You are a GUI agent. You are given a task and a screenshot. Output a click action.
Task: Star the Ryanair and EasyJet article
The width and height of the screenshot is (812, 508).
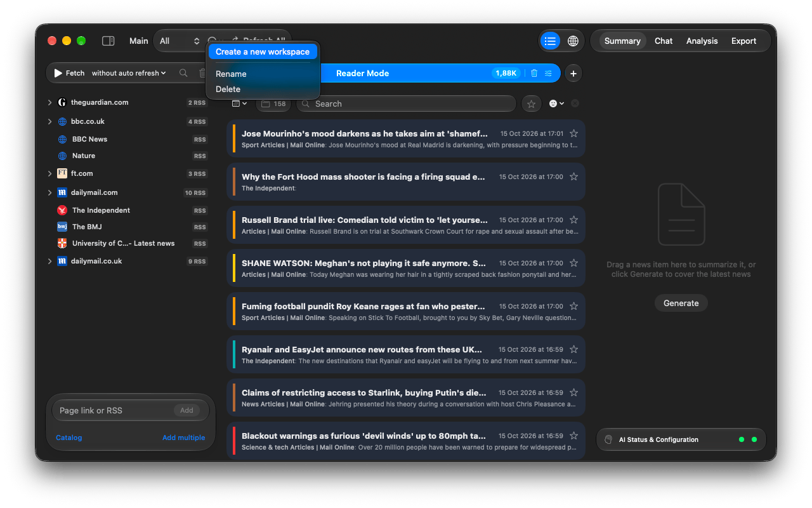(x=573, y=349)
